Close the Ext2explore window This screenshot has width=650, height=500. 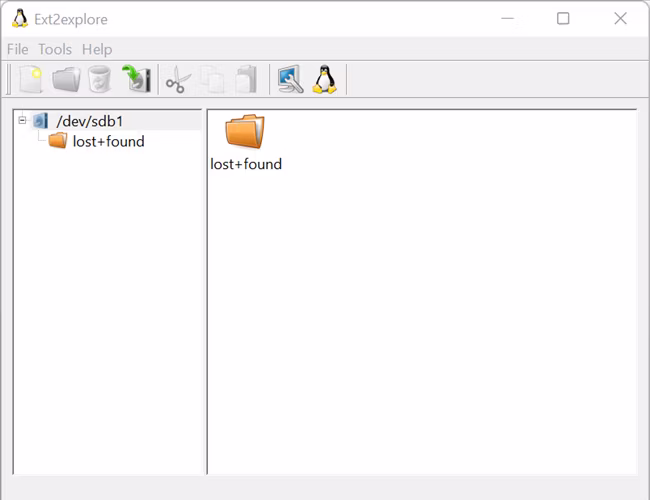point(621,19)
